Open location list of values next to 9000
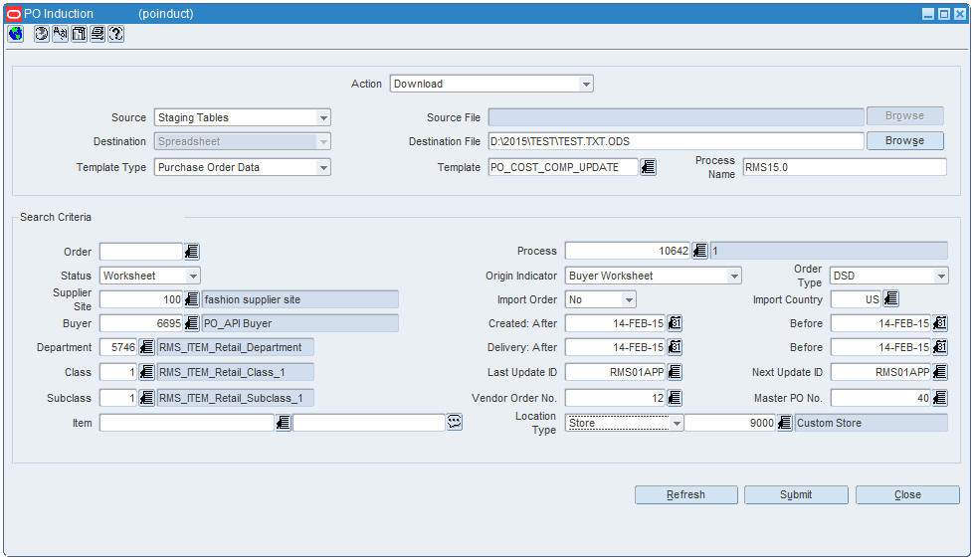The image size is (972, 560). (785, 423)
